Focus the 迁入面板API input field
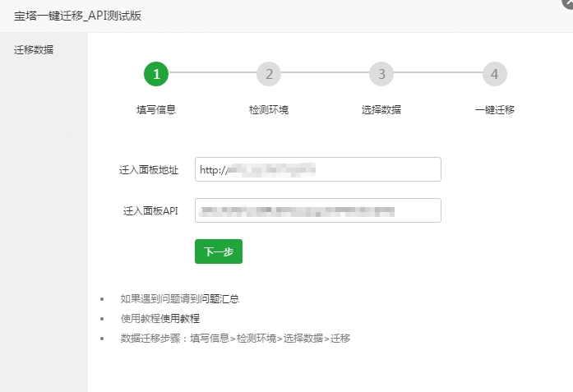Viewport: 573px width, 392px height. pyautogui.click(x=318, y=210)
